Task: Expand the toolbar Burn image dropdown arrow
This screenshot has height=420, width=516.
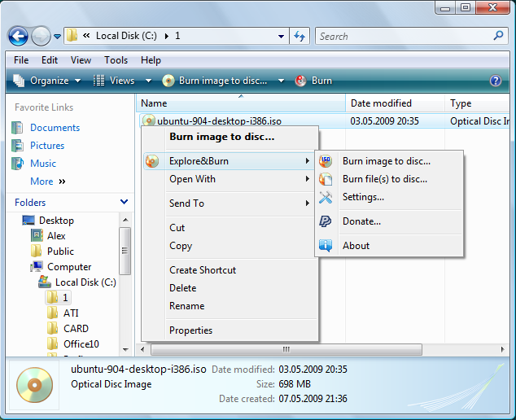Action: pyautogui.click(x=281, y=81)
